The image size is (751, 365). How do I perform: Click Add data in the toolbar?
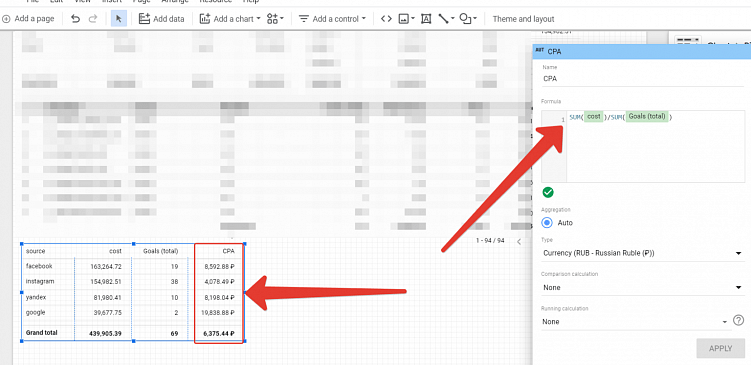161,19
